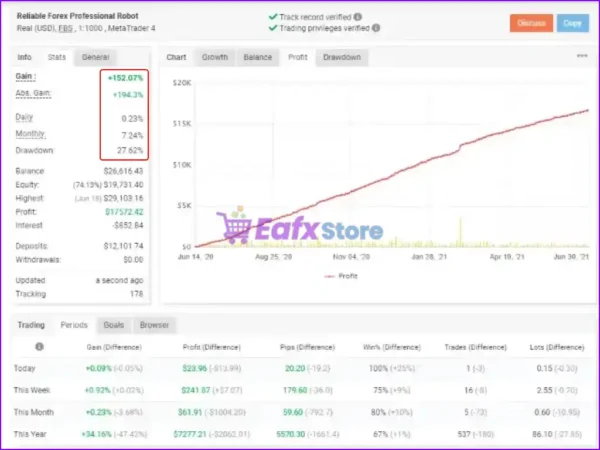Click the Win% (Difference) column header
This screenshot has width=600, height=450.
pos(392,347)
